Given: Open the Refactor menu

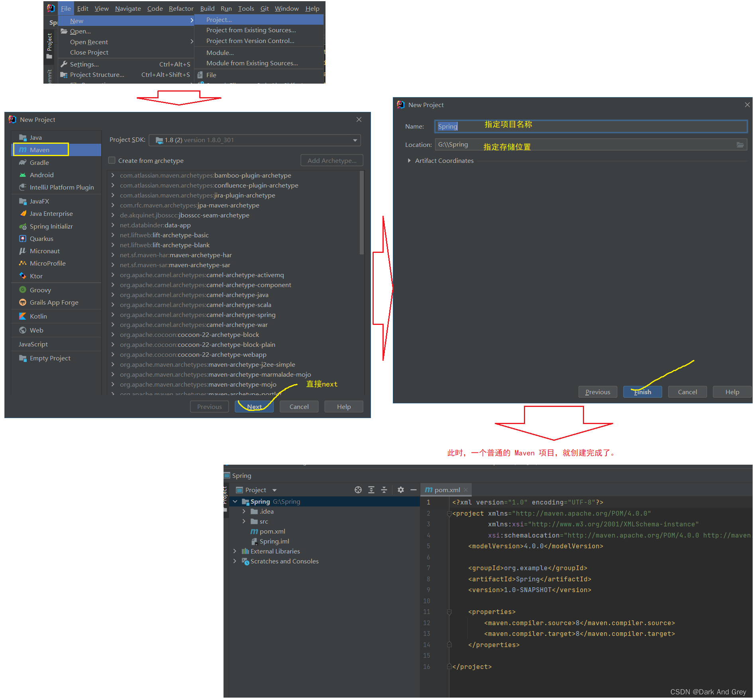Looking at the screenshot, I should pyautogui.click(x=181, y=8).
